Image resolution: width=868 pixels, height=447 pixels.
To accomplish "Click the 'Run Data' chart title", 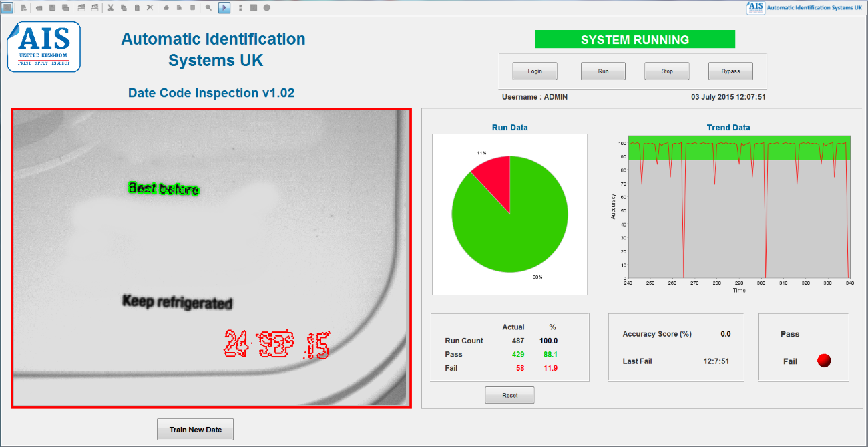I will coord(510,128).
